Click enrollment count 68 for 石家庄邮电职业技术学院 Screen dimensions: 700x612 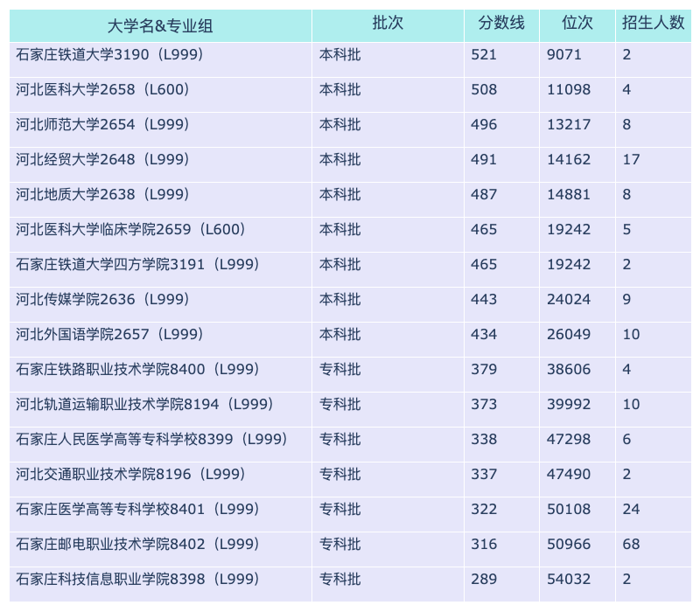coord(631,544)
